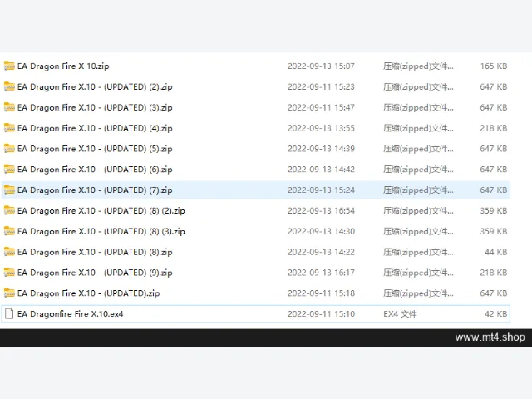Click date 2022-09-13 15:07
532x399 pixels.
tap(321, 66)
